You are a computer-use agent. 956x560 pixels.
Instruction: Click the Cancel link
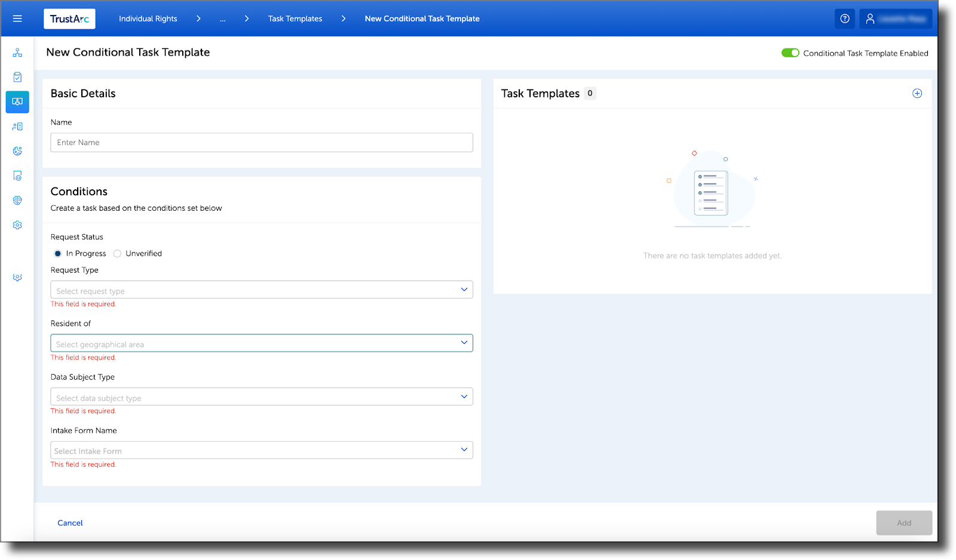coord(69,522)
